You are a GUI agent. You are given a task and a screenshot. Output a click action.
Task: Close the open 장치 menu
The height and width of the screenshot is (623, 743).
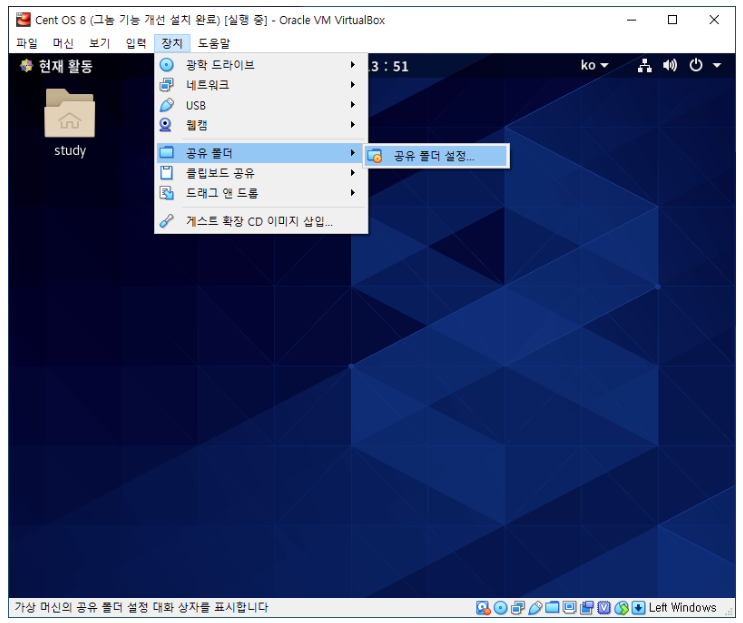pos(172,43)
